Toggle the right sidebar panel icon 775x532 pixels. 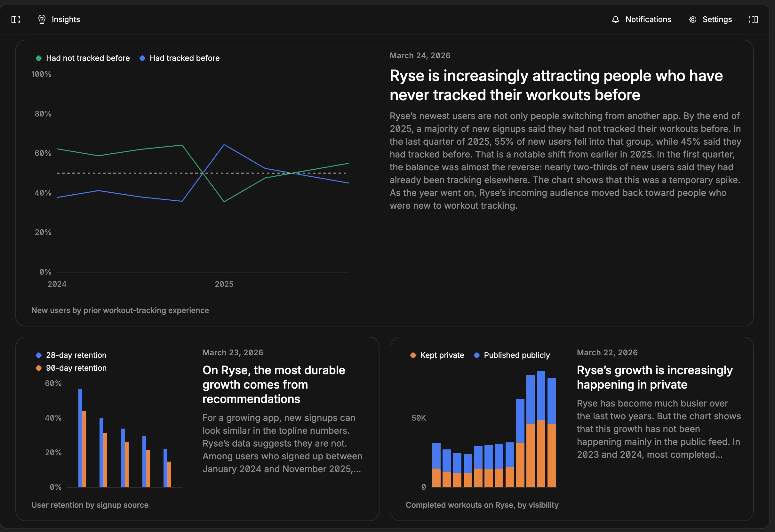pyautogui.click(x=753, y=19)
